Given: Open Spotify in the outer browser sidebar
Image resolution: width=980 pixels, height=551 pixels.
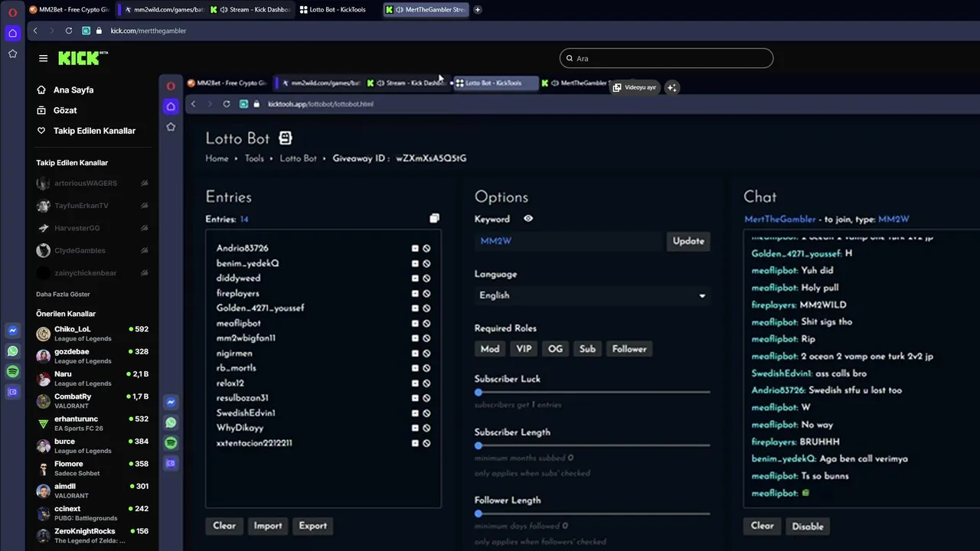Looking at the screenshot, I should [x=12, y=371].
